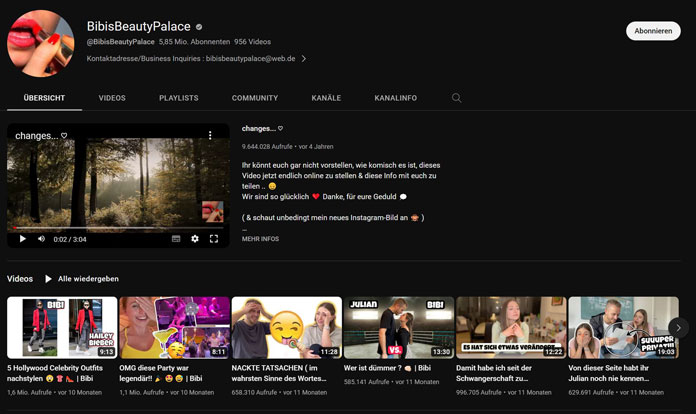The image size is (696, 414).
Task: Open three-dot menu in the featured video player
Action: tap(210, 135)
